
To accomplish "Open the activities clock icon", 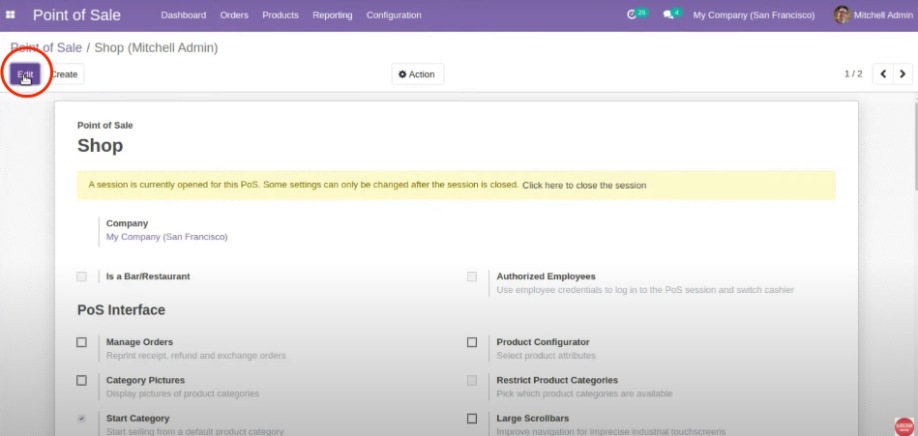I will point(632,15).
